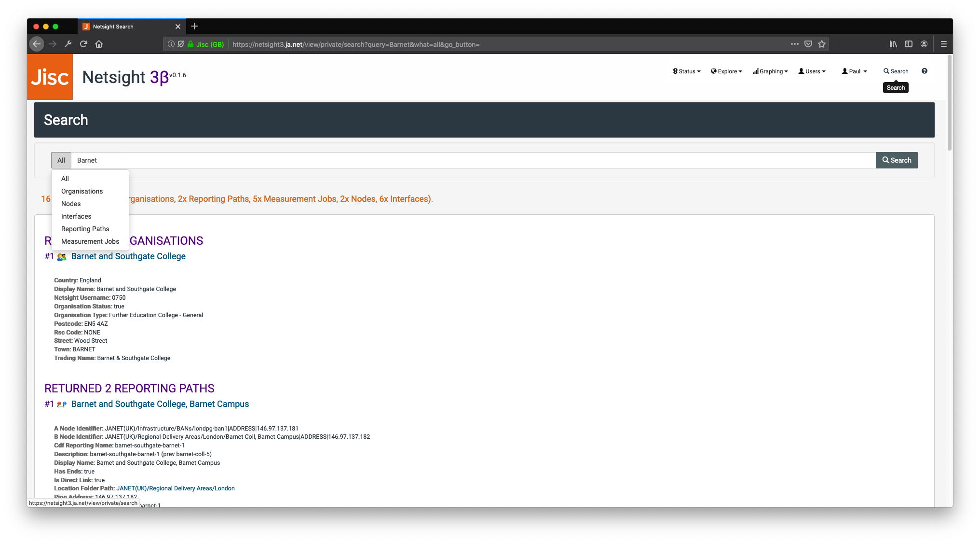980x543 pixels.
Task: Choose Interfaces search scope
Action: 76,216
